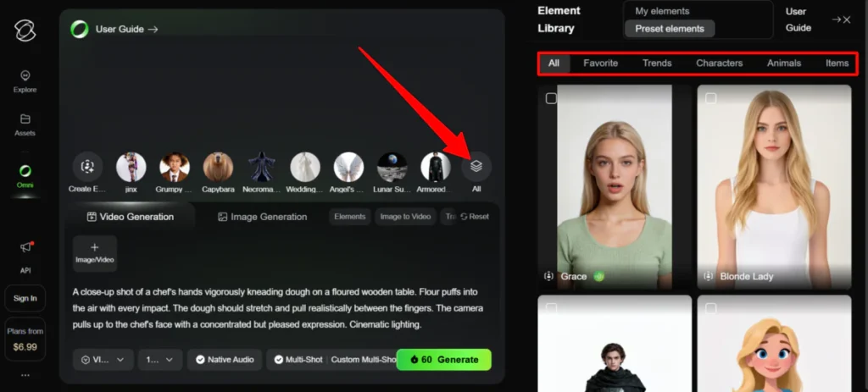Open All elements stack icon
Screen dimensions: 868x392
(476, 167)
